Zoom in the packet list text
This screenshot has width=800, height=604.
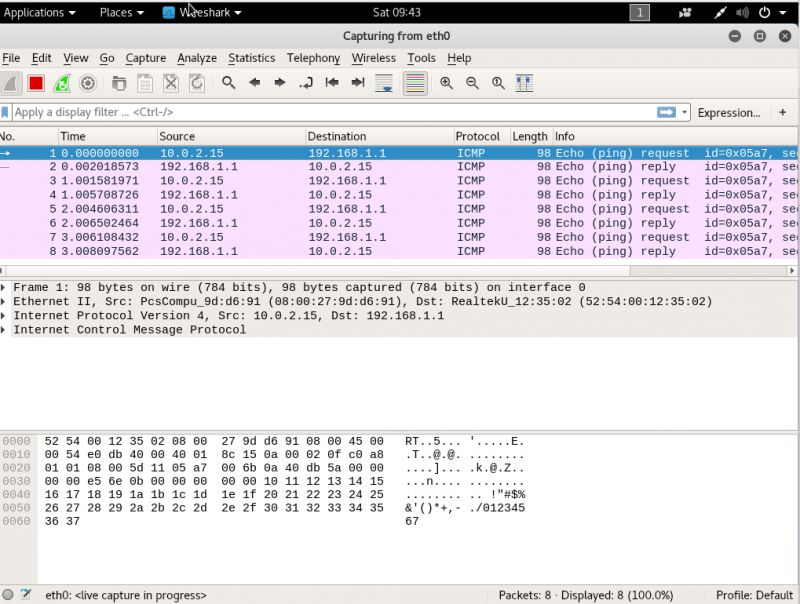coord(447,83)
